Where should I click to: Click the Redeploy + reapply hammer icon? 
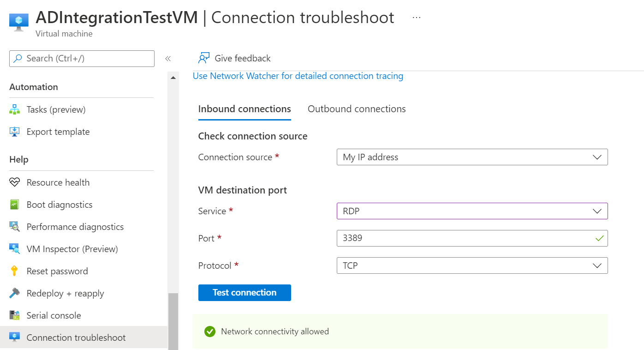tap(15, 293)
